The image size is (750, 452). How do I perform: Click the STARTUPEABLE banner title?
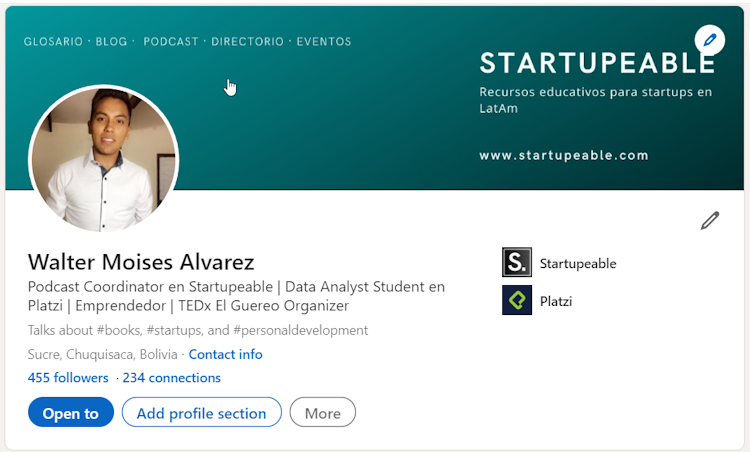(x=597, y=63)
